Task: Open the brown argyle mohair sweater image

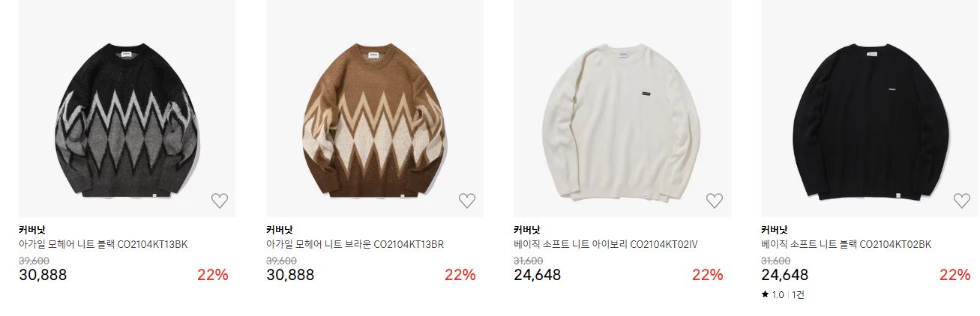Action: (375, 109)
